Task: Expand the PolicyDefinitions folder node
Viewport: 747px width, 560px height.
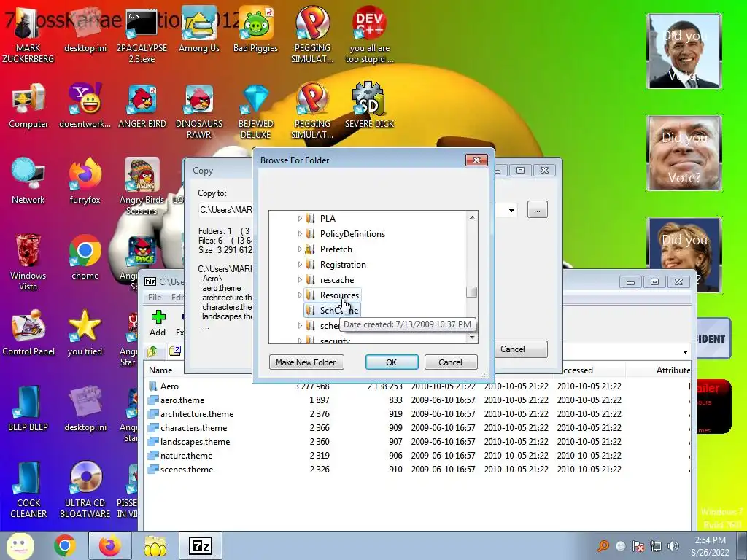Action: pyautogui.click(x=300, y=234)
